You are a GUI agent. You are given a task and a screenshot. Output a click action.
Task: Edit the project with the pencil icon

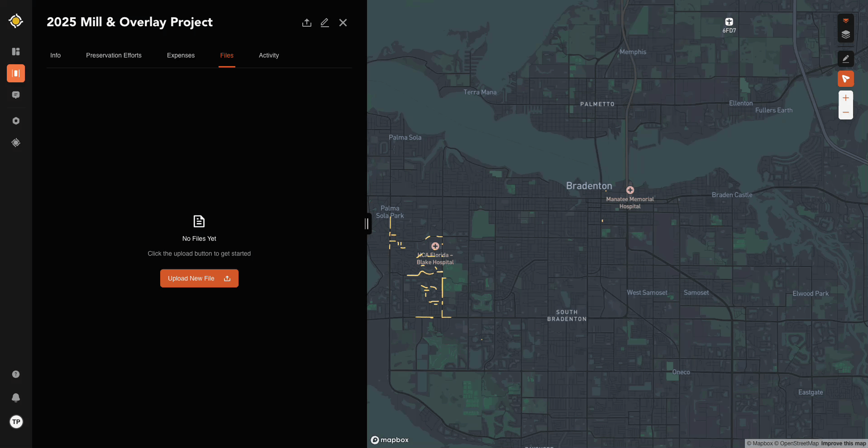pyautogui.click(x=324, y=23)
